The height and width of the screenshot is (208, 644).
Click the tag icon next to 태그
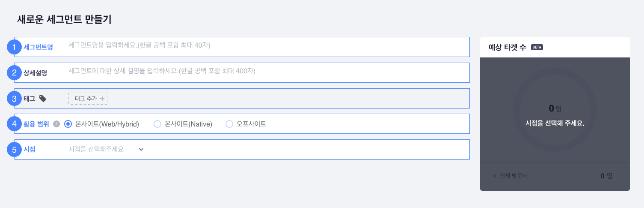[43, 99]
